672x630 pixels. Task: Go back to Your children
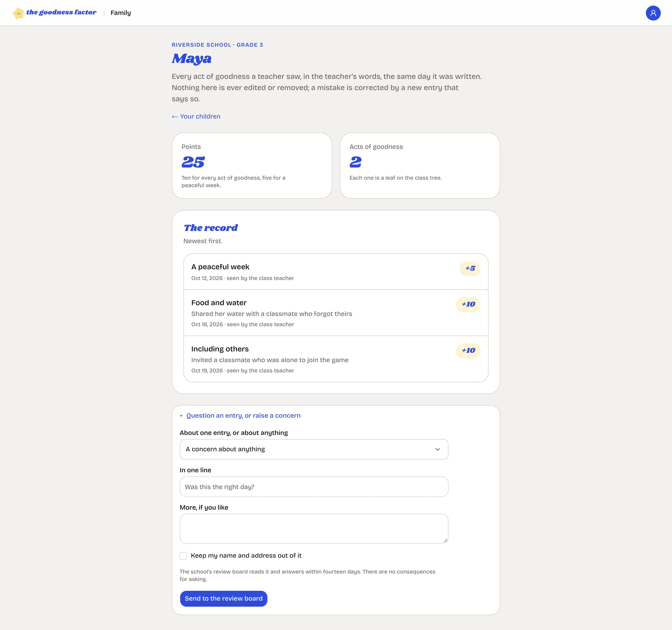pyautogui.click(x=196, y=116)
